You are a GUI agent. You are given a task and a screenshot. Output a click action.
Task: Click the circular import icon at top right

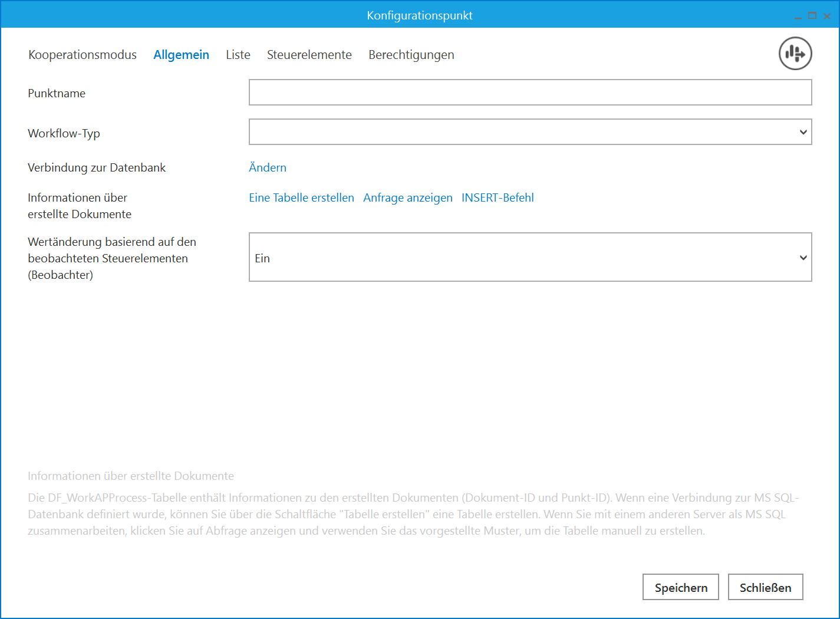pos(795,54)
